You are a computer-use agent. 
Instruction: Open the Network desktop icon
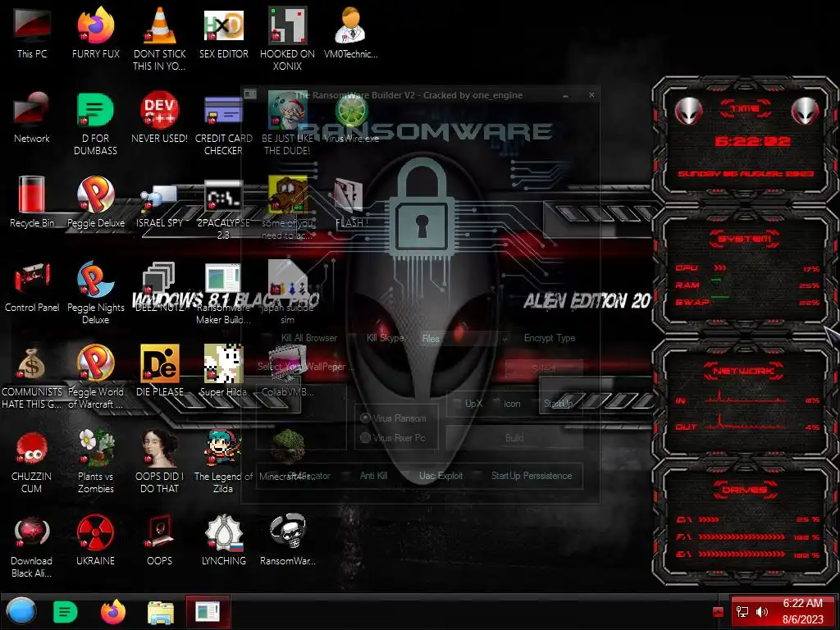click(x=32, y=118)
